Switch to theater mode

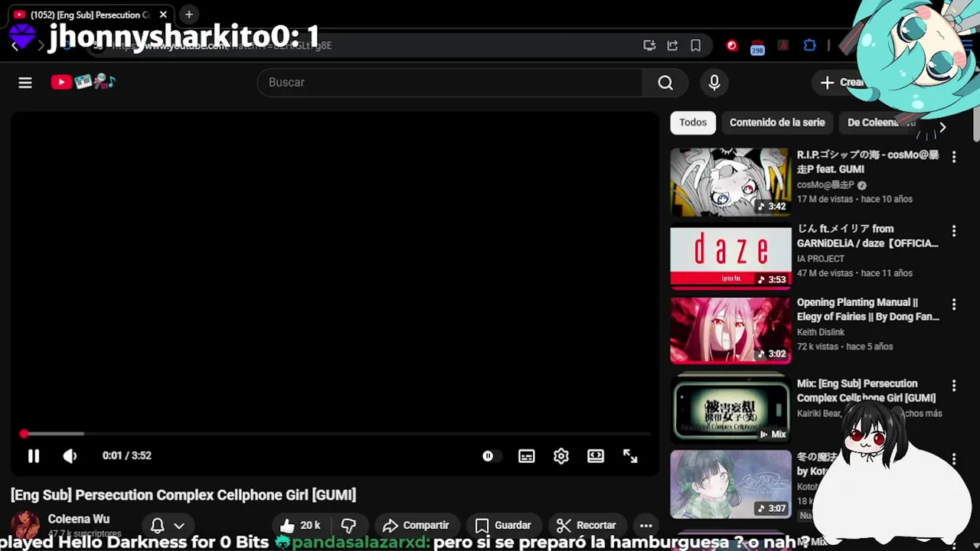(x=596, y=456)
